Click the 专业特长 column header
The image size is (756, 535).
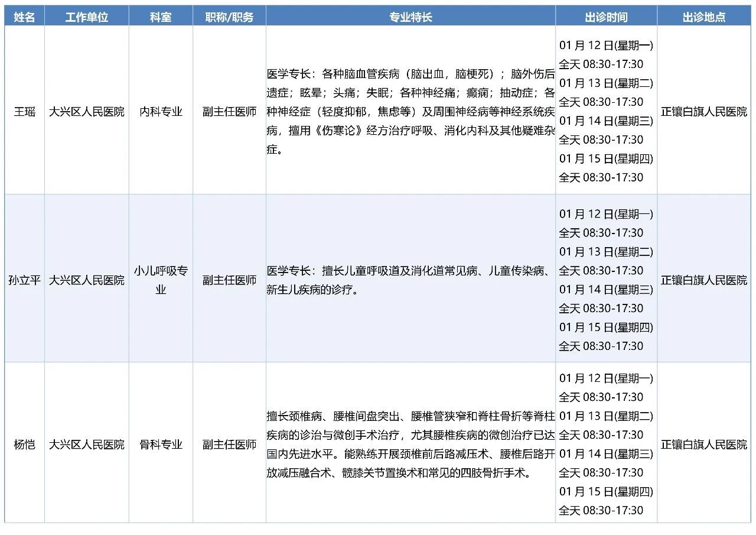click(x=410, y=17)
